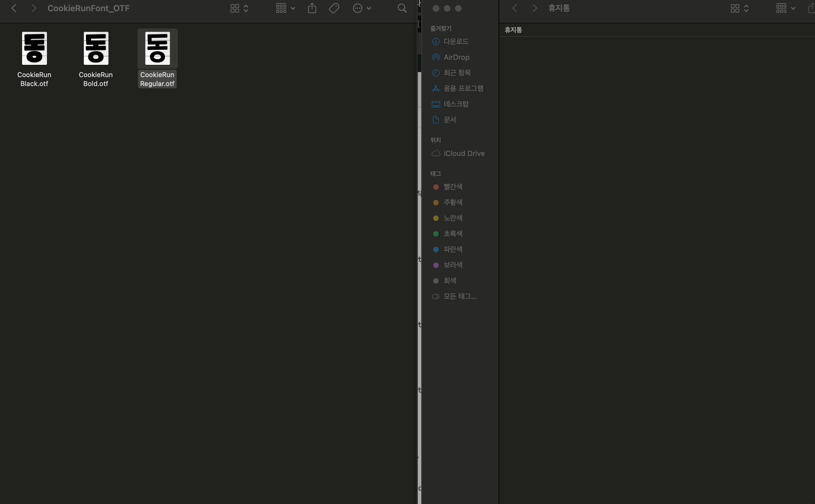Click the 휴지통 window title

(559, 8)
